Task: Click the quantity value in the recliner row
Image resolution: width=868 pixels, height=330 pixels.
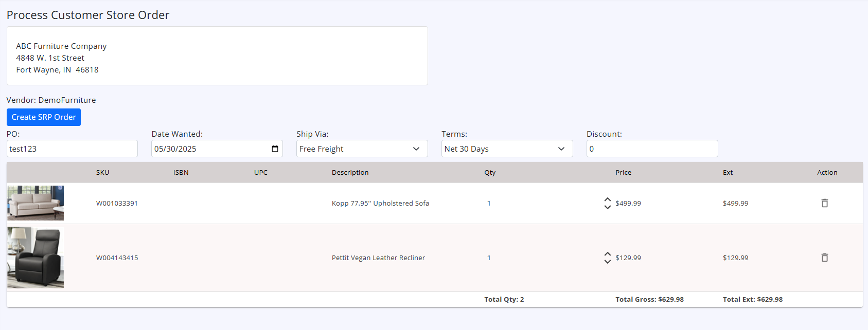Action: coord(489,258)
